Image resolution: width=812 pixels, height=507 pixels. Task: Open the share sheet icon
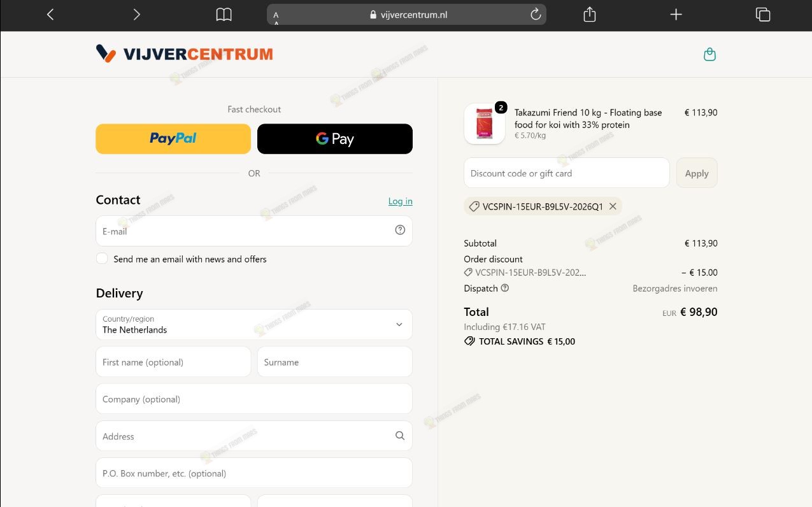click(590, 14)
